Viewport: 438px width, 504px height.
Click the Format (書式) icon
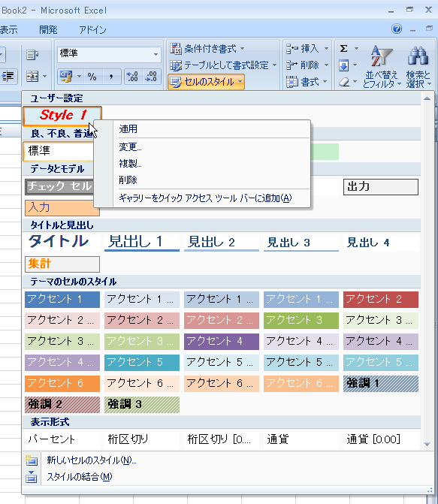[x=291, y=82]
